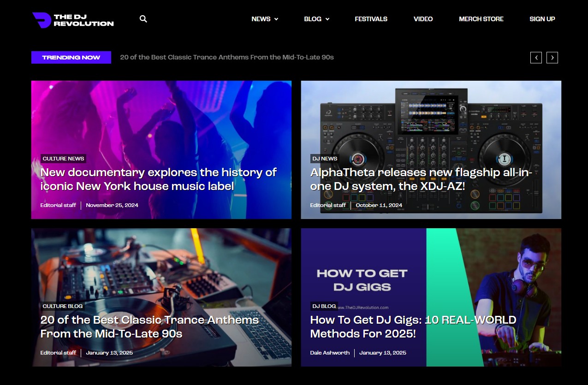
Task: Click author Dale Ashworth
Action: 330,353
